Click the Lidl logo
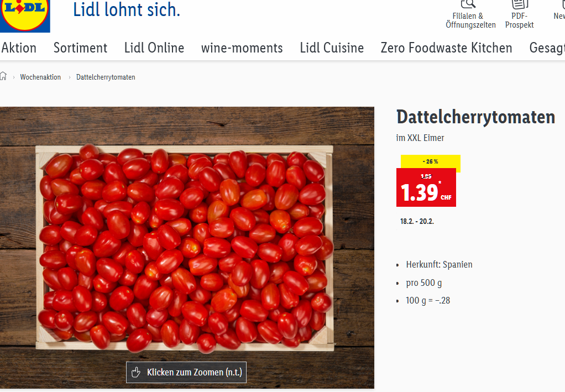The image size is (565, 392). [25, 15]
